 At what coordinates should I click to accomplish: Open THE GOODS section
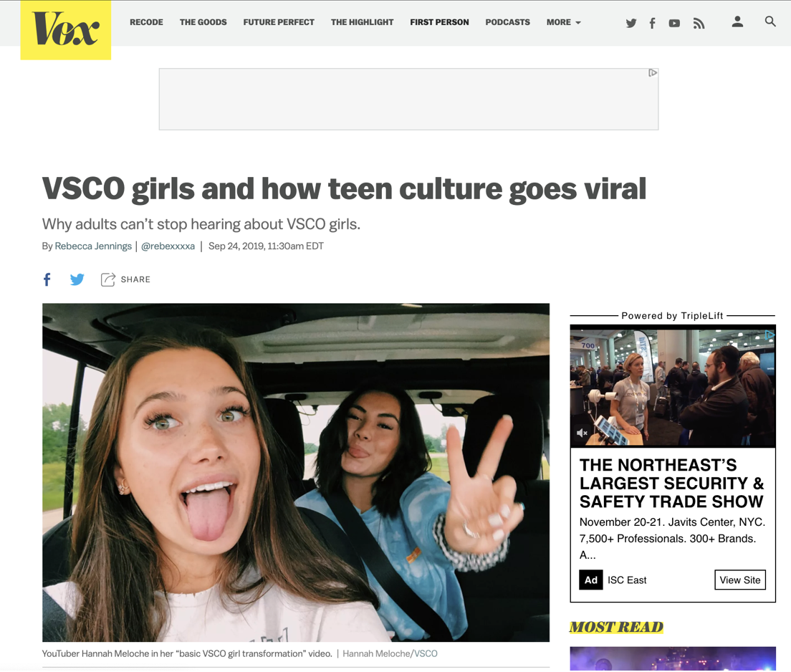coord(203,22)
